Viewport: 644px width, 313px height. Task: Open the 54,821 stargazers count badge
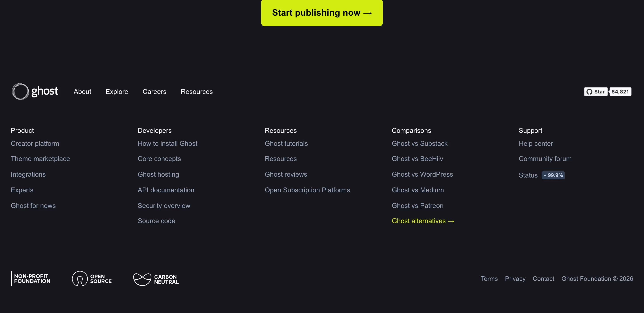pos(620,92)
